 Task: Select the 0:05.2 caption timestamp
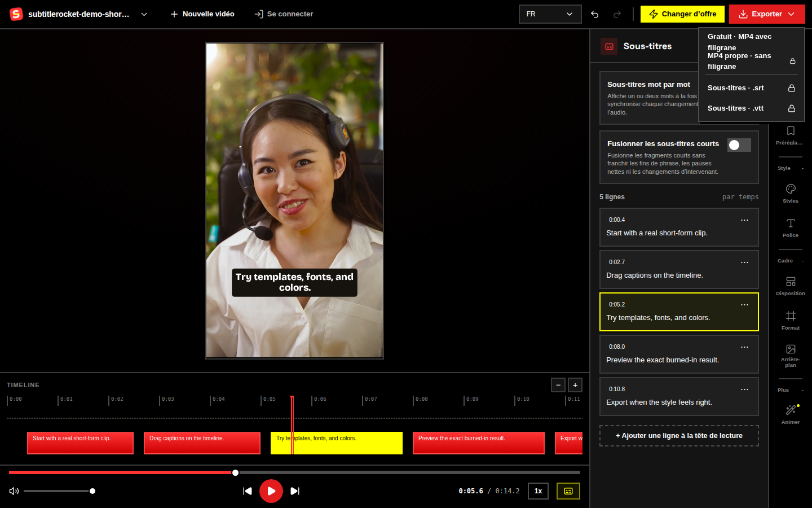[617, 305]
